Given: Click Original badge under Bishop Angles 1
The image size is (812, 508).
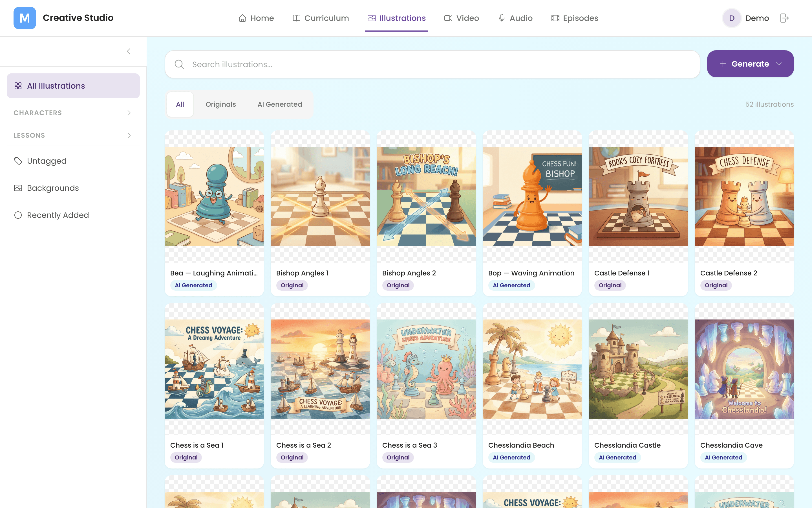Looking at the screenshot, I should pyautogui.click(x=292, y=285).
